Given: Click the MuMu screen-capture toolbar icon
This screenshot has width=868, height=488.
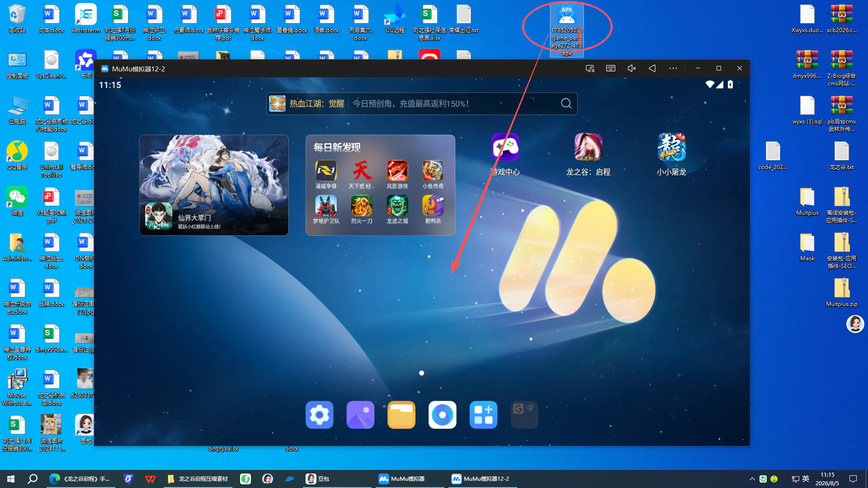Looking at the screenshot, I should coord(590,68).
